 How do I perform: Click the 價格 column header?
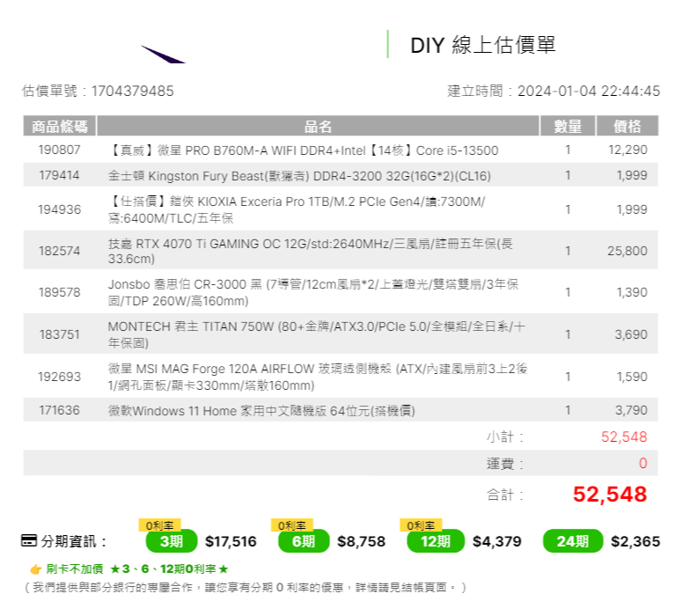pos(627,126)
